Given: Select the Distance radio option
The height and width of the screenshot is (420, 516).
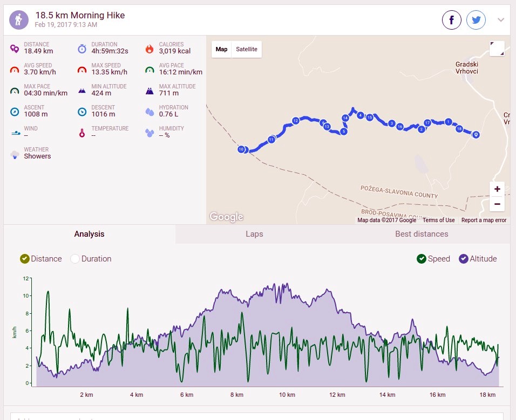Looking at the screenshot, I should (x=25, y=259).
